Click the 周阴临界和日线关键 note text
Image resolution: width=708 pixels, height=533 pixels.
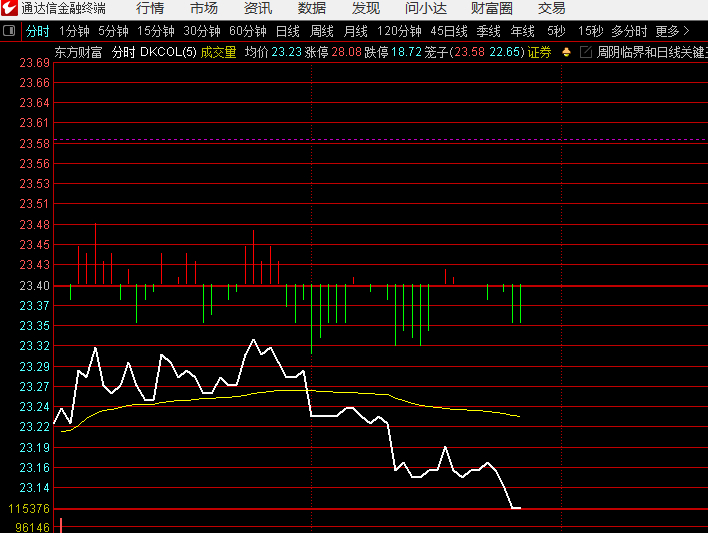[652, 52]
